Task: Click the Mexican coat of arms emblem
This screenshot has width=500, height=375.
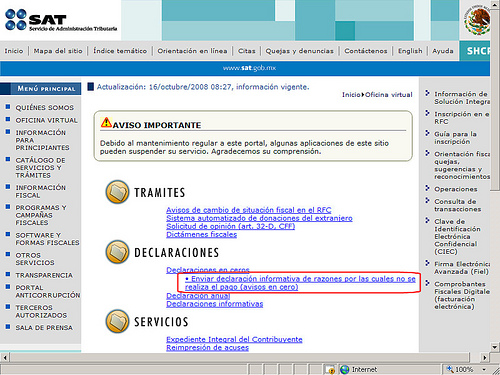Action: (477, 20)
